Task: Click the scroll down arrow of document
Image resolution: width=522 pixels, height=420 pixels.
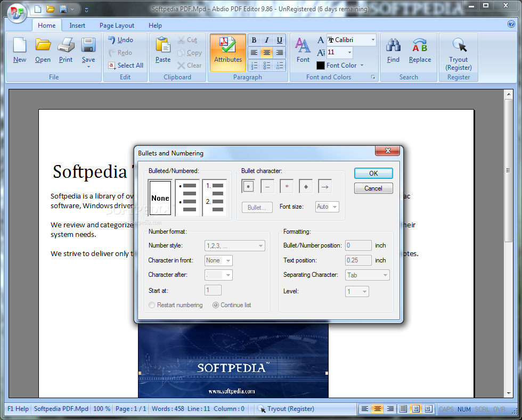Action: pos(508,393)
